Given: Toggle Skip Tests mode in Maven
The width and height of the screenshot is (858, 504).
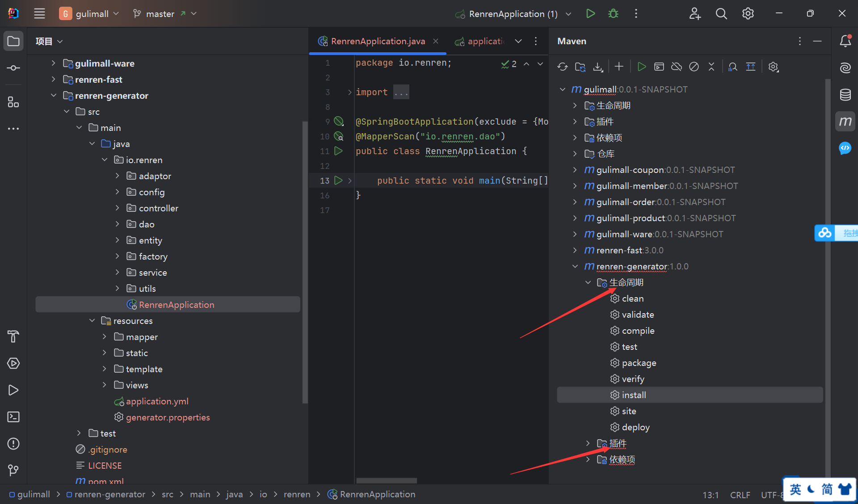Looking at the screenshot, I should pyautogui.click(x=694, y=67).
